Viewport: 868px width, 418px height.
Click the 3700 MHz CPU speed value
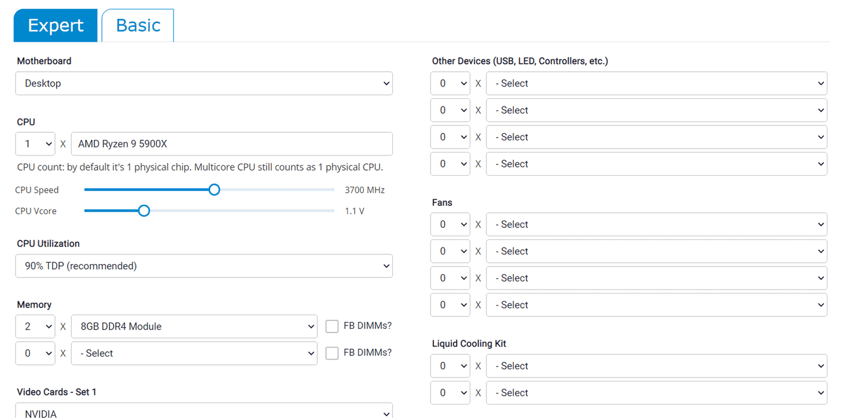(x=365, y=190)
